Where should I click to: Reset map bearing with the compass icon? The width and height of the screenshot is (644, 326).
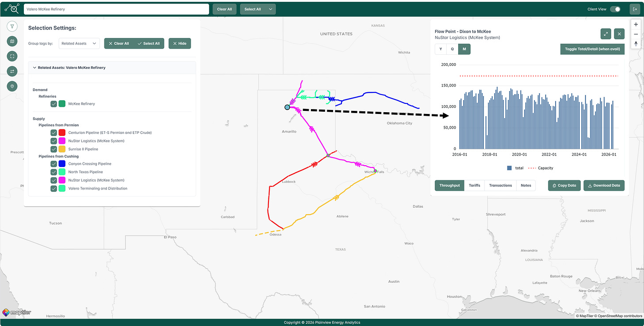(636, 43)
